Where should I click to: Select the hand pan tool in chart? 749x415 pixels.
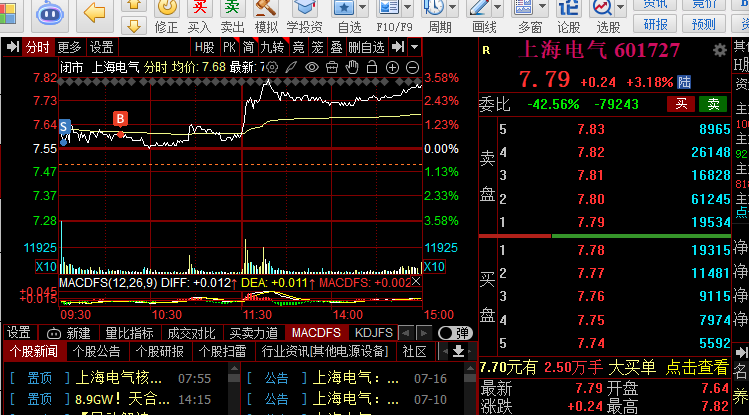tap(352, 67)
